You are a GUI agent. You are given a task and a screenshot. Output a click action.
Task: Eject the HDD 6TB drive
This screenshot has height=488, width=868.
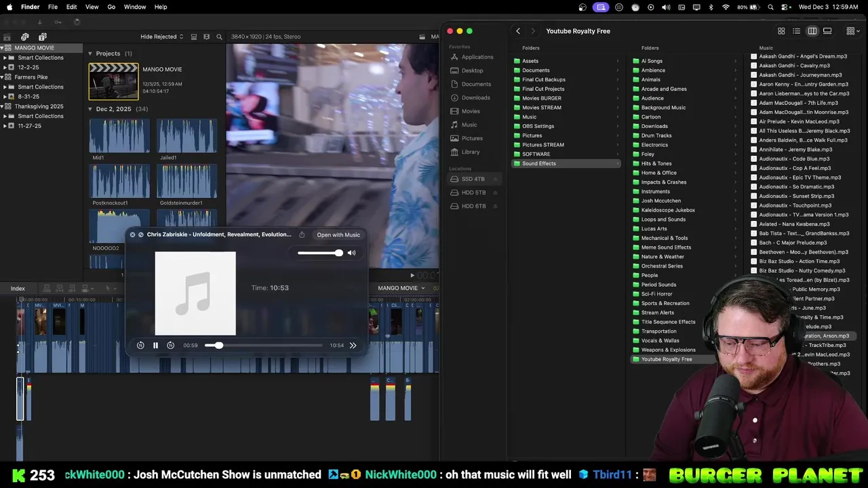pos(495,206)
